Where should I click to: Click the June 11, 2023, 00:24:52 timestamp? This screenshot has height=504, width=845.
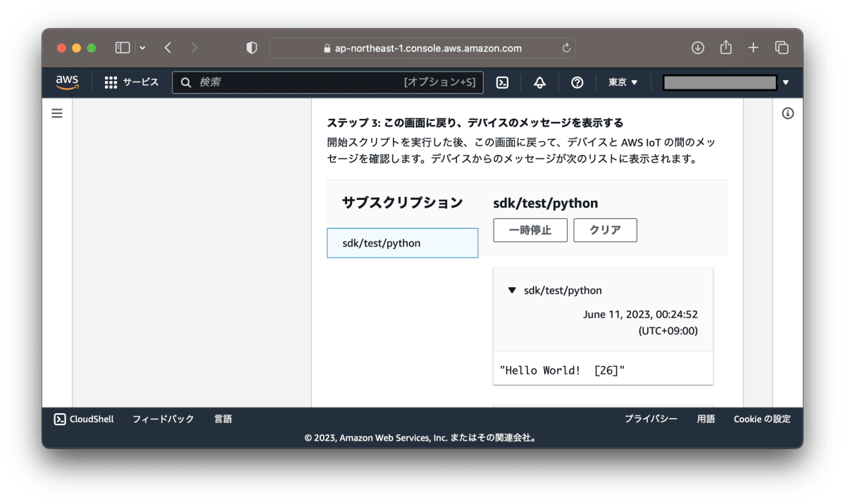point(640,315)
